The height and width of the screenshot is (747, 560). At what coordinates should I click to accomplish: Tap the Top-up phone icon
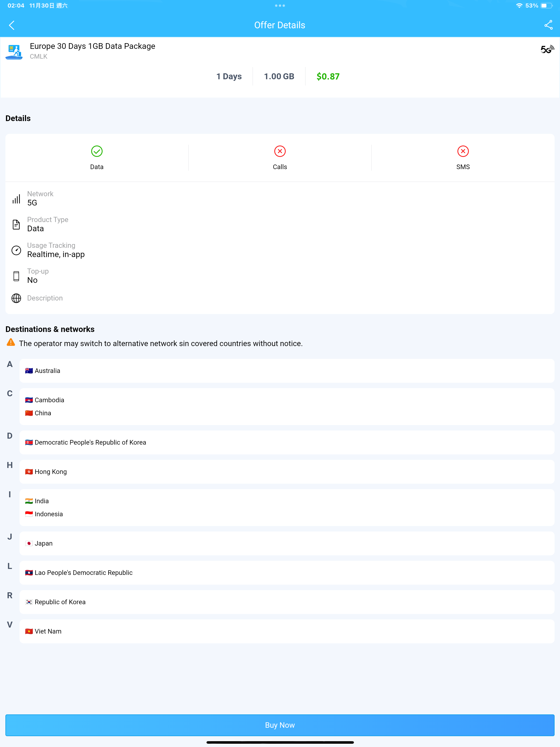(x=16, y=276)
